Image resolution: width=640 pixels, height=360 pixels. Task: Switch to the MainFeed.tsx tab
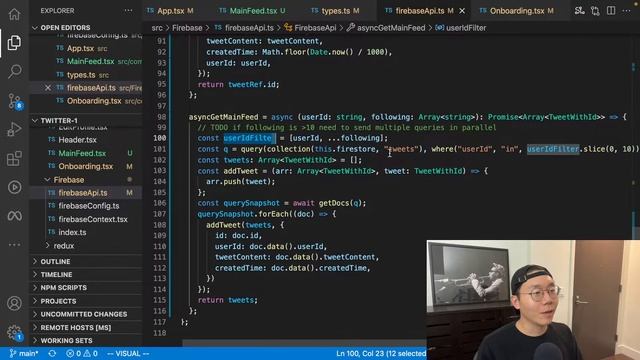(252, 11)
